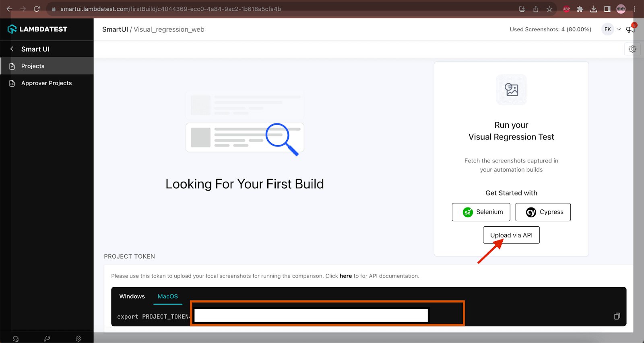Expand the FK account dropdown arrow

tap(619, 29)
